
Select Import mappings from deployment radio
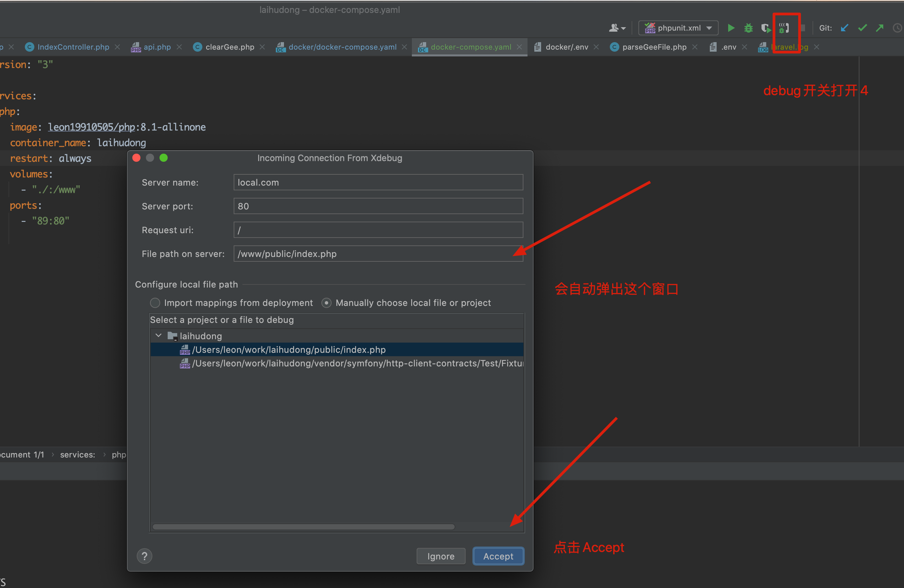(x=155, y=302)
